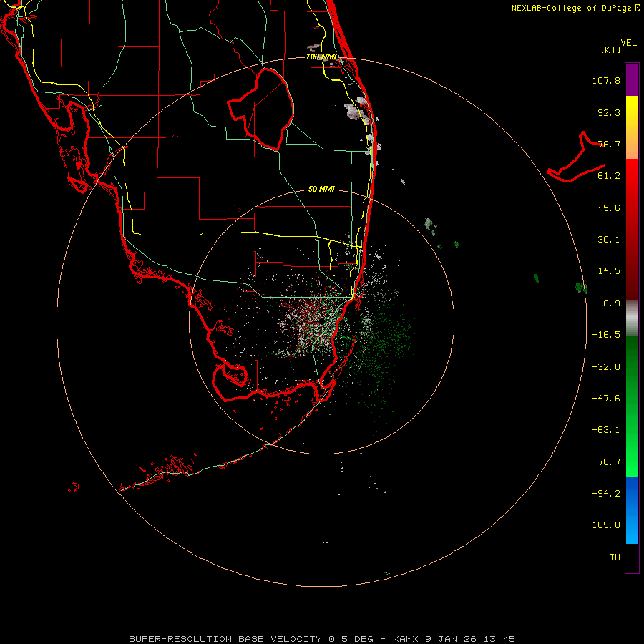The height and width of the screenshot is (644, 644).
Task: Click the 76.7 velocity scale value
Action: click(x=609, y=144)
